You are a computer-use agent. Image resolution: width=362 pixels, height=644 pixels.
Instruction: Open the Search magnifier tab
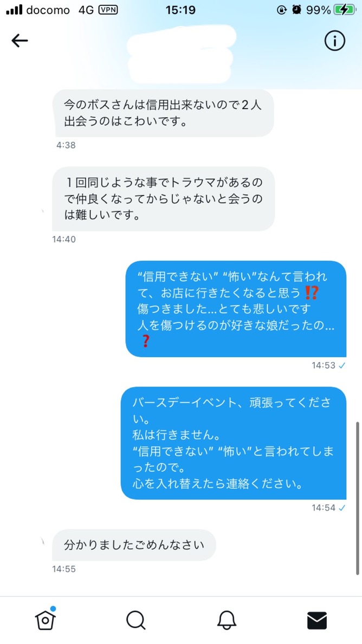[x=136, y=620]
